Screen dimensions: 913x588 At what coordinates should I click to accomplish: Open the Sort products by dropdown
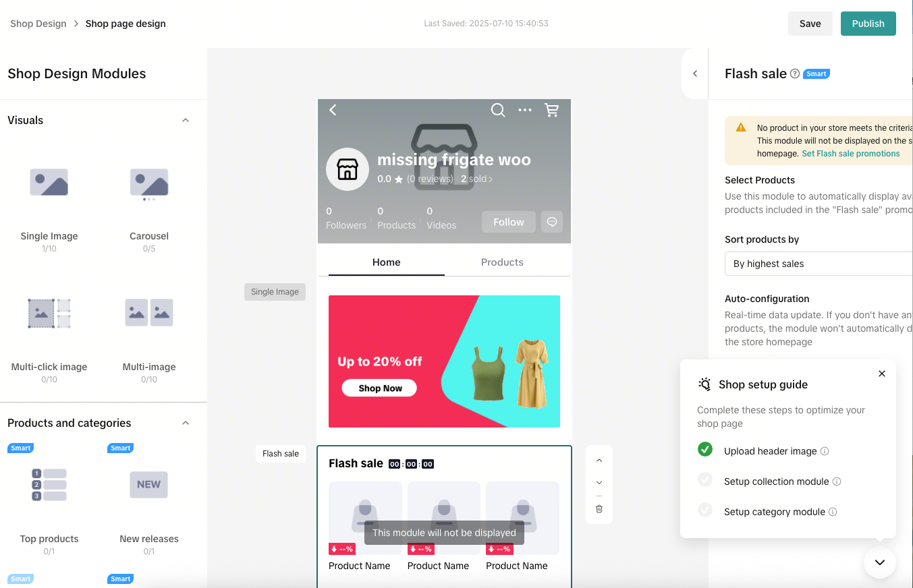tap(819, 264)
